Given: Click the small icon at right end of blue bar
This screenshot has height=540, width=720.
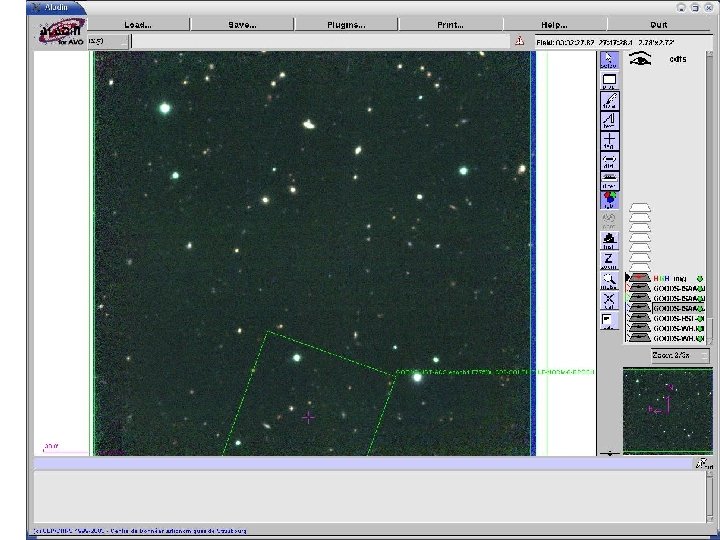Looking at the screenshot, I should pos(704,464).
